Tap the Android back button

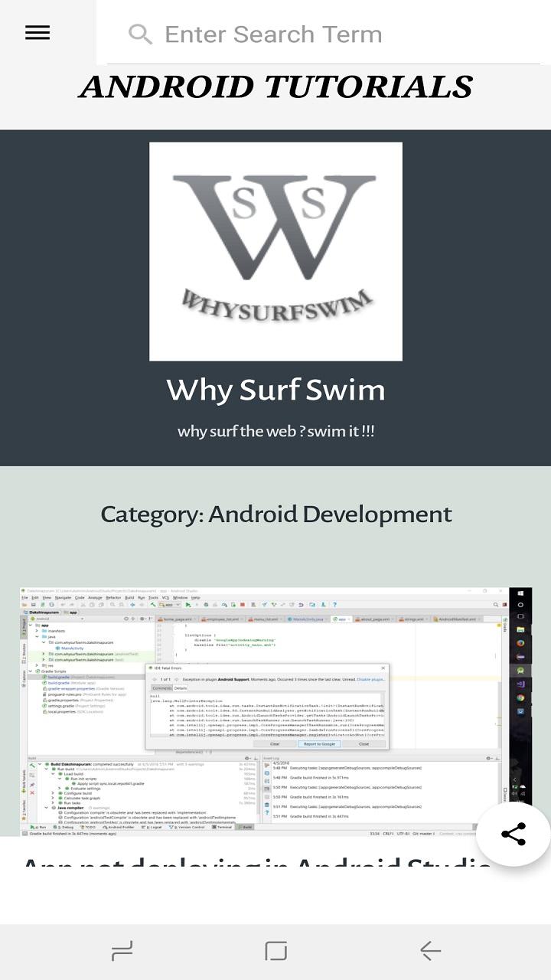(430, 952)
